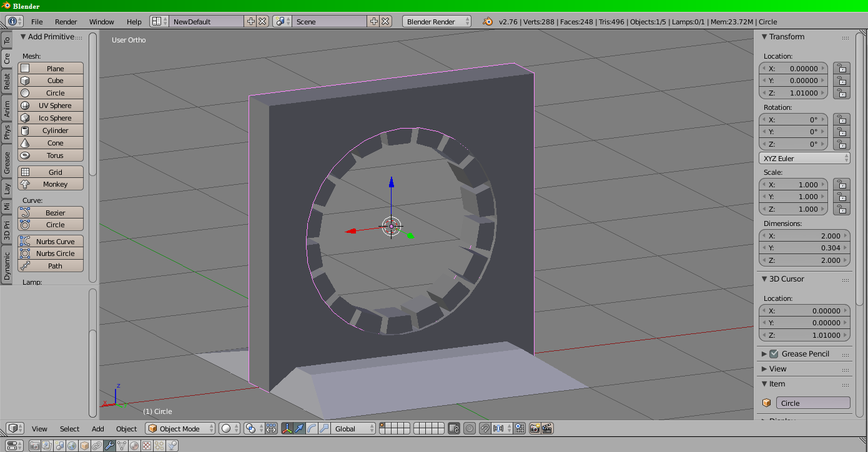This screenshot has height=452, width=868.
Task: Open the Object Mode dropdown
Action: click(180, 428)
